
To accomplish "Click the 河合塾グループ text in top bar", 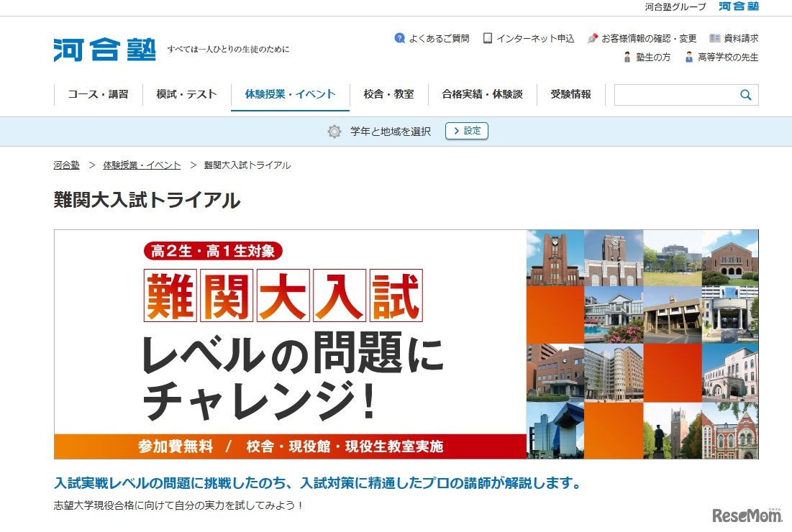I will [x=675, y=7].
